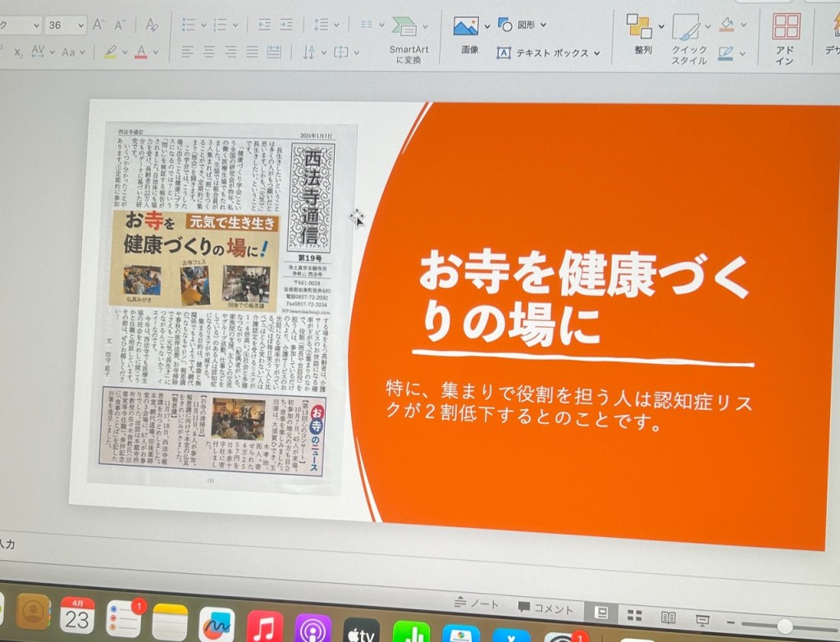This screenshot has height=642, width=840.
Task: Open Music app in the Dock
Action: 264,626
